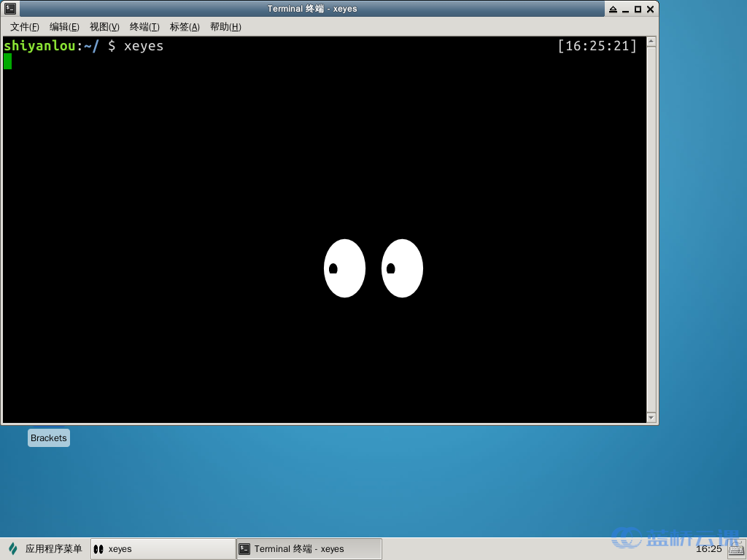
Task: Click the right eye of xeyes
Action: click(402, 268)
